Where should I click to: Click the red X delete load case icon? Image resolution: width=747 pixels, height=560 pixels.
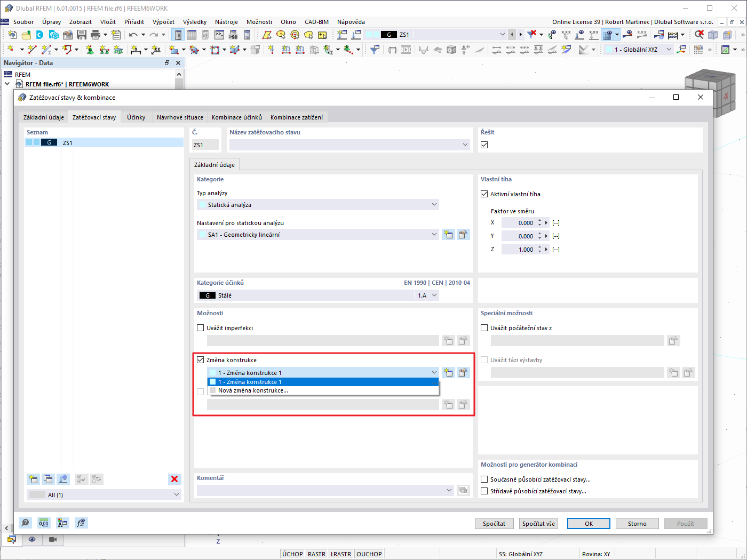pyautogui.click(x=174, y=479)
